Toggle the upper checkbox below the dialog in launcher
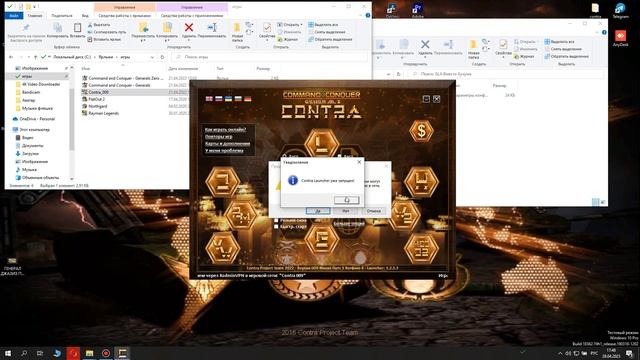The height and width of the screenshot is (360, 640). pyautogui.click(x=276, y=220)
